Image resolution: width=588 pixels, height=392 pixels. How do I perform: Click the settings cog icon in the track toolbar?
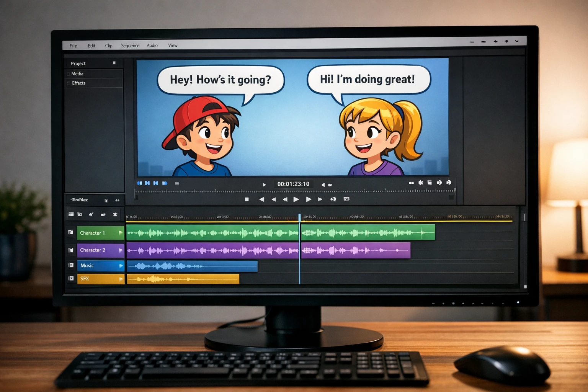tap(115, 214)
